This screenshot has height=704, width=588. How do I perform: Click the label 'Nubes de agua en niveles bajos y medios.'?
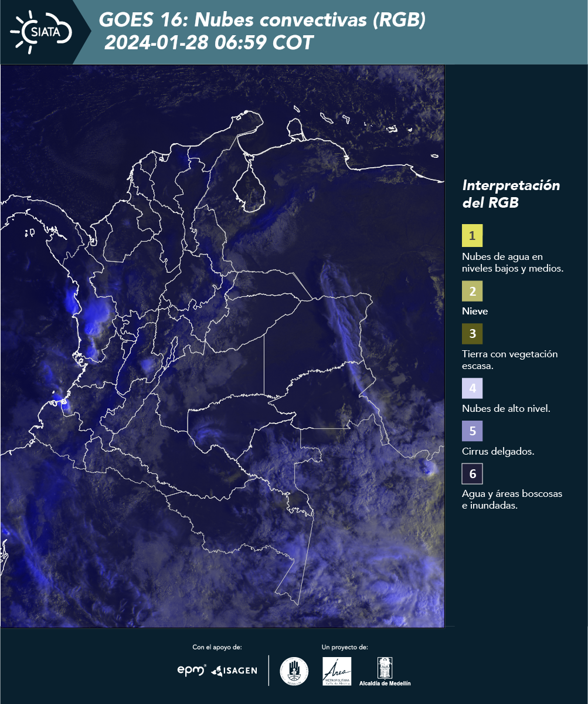512,263
